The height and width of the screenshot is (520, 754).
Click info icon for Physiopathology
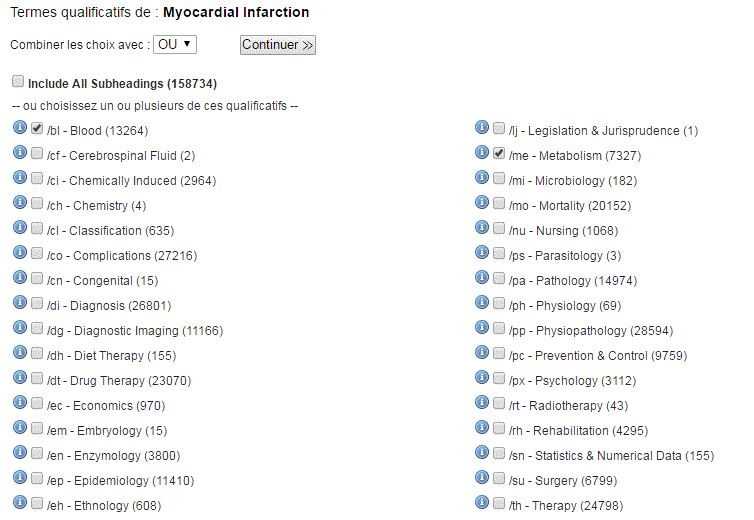tap(482, 328)
